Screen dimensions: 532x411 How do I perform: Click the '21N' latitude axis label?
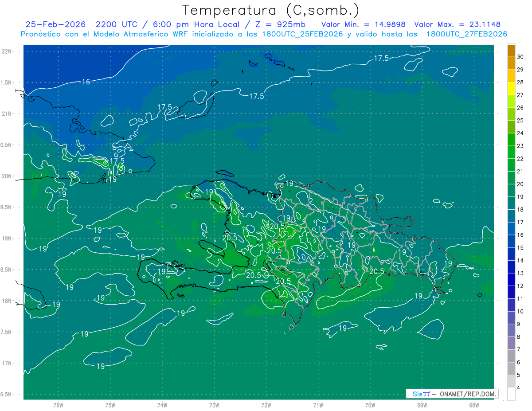tap(6, 114)
